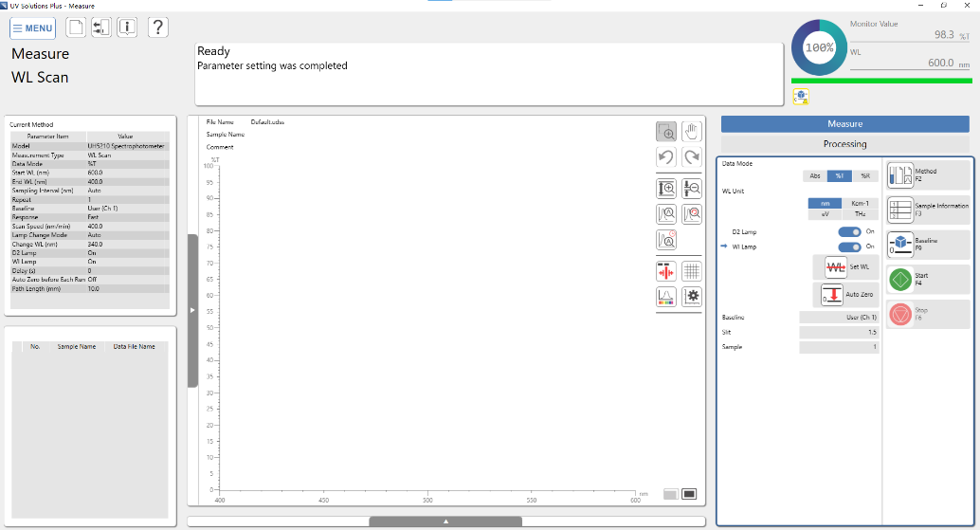980x530 pixels.
Task: Expand the collapsed left side panel arrow
Action: 192,311
